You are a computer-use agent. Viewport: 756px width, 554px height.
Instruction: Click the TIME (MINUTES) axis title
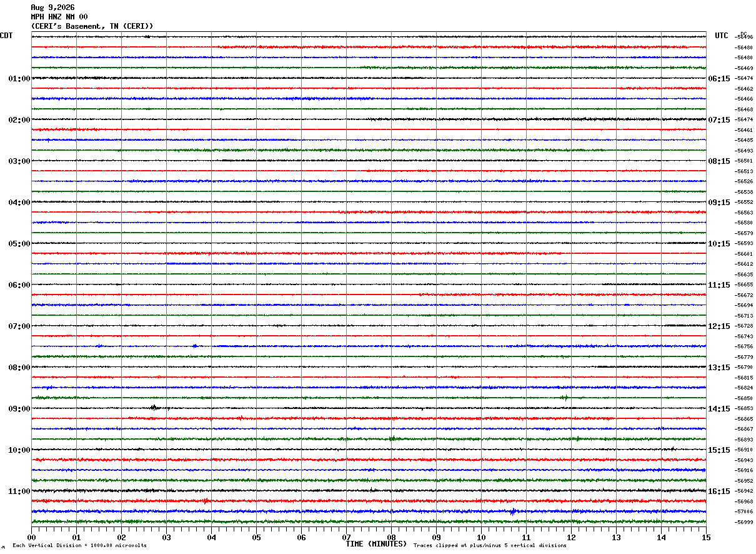[376, 544]
